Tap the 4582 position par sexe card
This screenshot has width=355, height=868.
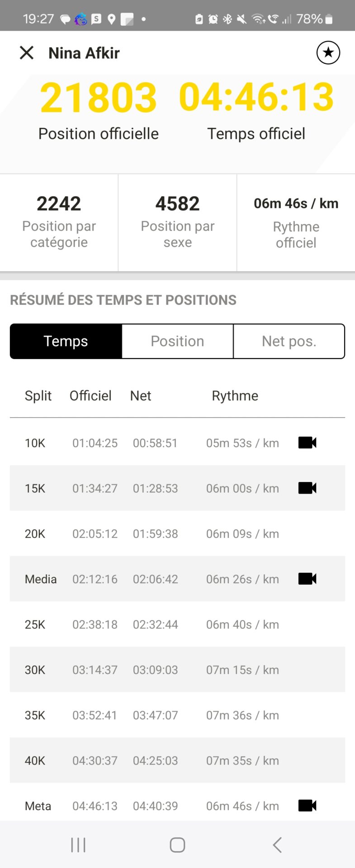click(177, 222)
